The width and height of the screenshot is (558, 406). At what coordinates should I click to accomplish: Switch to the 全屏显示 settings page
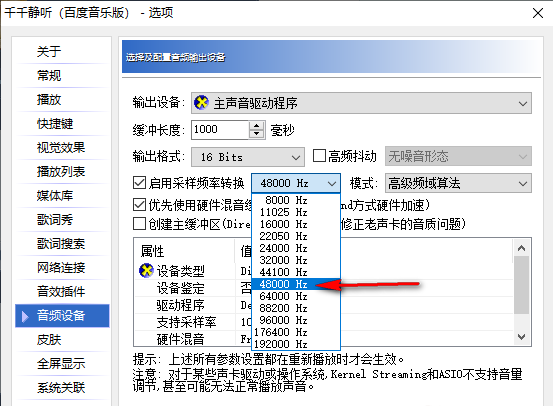click(x=61, y=364)
